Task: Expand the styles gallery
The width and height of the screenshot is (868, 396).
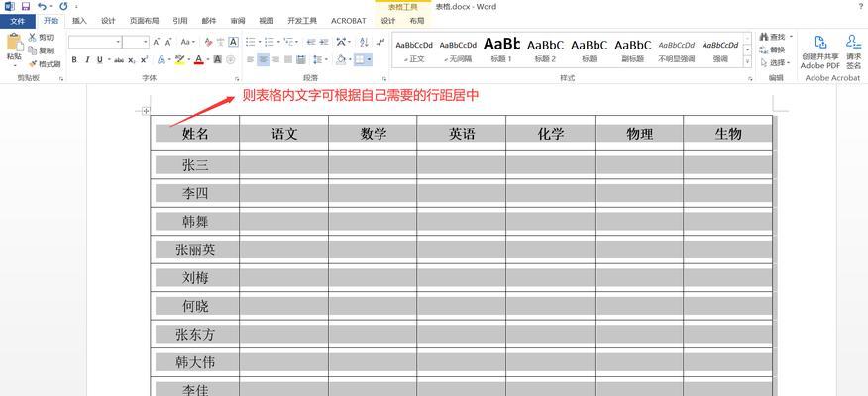Action: pyautogui.click(x=748, y=62)
